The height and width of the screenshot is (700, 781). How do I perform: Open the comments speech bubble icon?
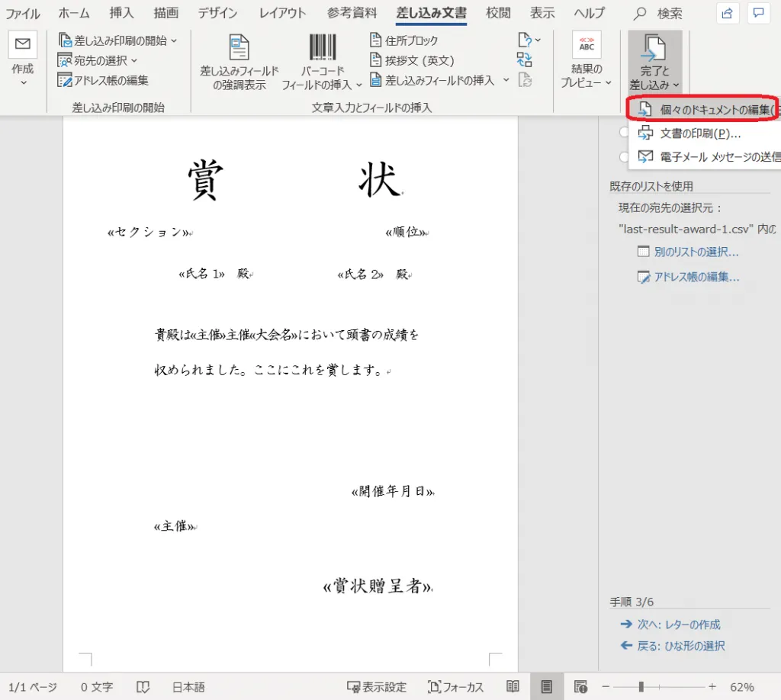click(x=758, y=13)
